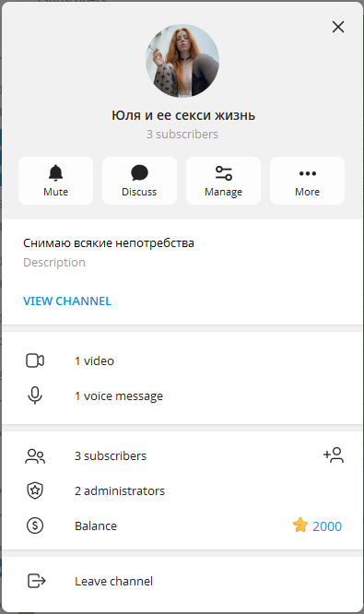364x614 pixels.
Task: Click the 3 subscribers text under the title
Action: (x=182, y=135)
